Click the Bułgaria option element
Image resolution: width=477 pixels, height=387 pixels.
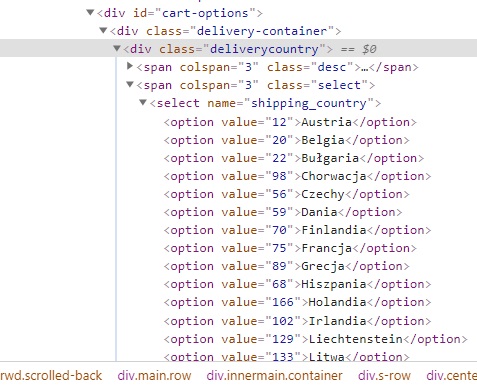(294, 158)
